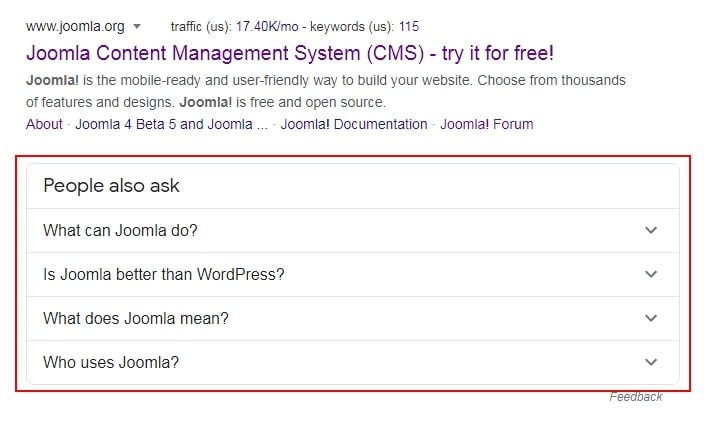Open the About sitelink
The image size is (716, 422).
(x=44, y=124)
